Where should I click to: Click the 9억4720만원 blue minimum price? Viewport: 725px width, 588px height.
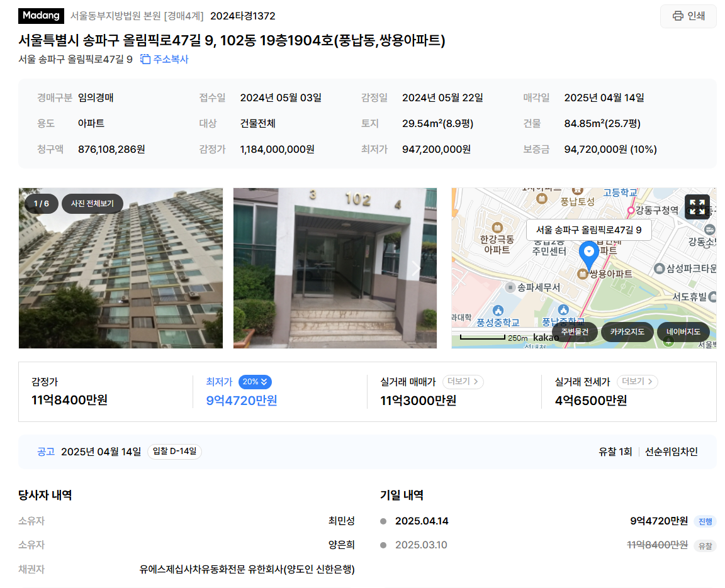(242, 401)
